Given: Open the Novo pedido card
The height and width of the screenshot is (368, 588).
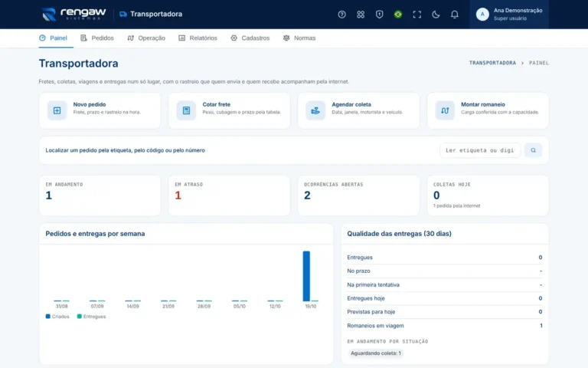Looking at the screenshot, I should click(x=100, y=110).
